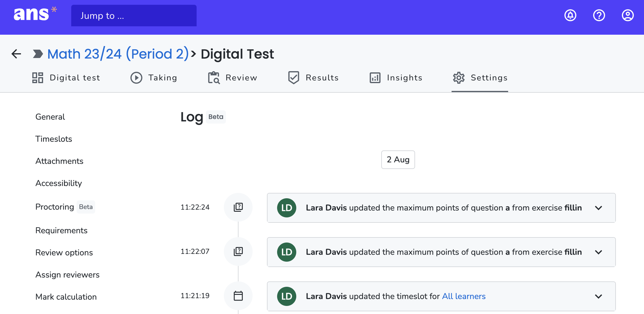Expand the 11:22:24 maximum points log entry
Image resolution: width=644 pixels, height=314 pixels.
click(599, 208)
